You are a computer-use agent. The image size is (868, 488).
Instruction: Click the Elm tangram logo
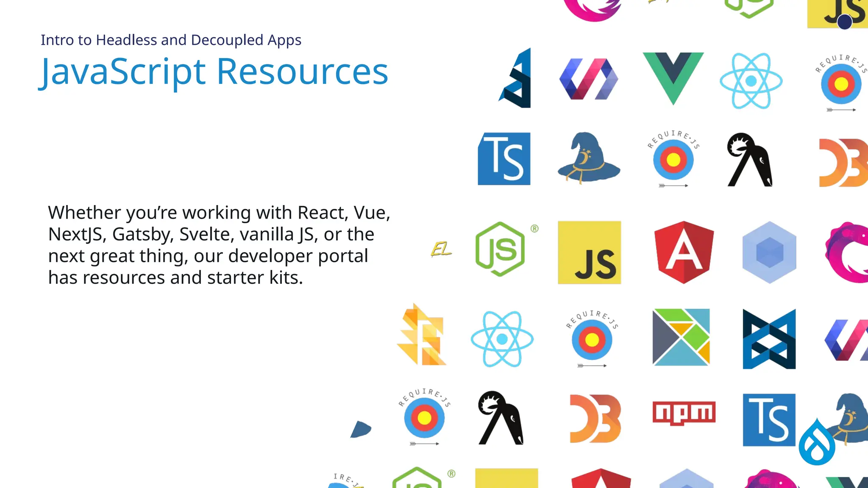tap(681, 337)
